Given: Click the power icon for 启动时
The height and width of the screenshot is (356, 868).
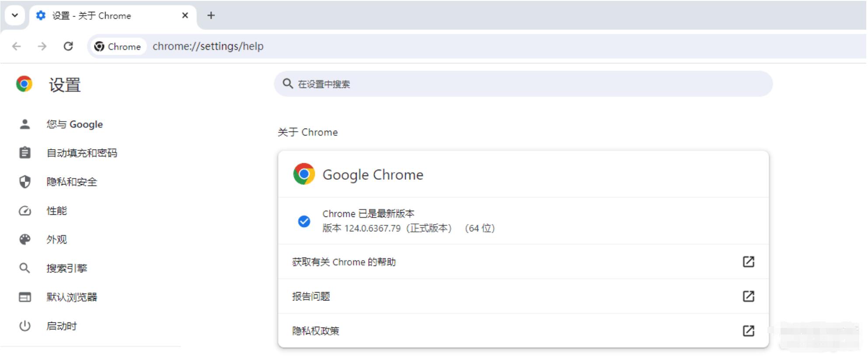Looking at the screenshot, I should (25, 326).
